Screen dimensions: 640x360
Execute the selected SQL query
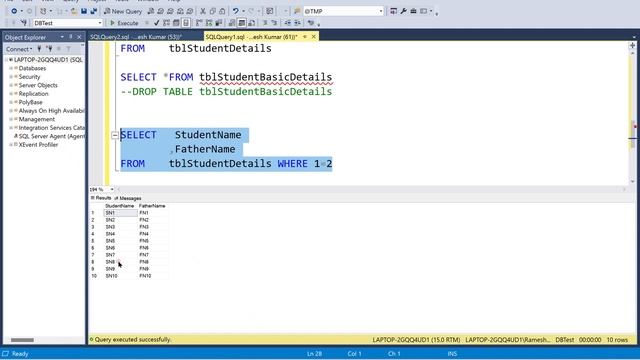[x=125, y=23]
